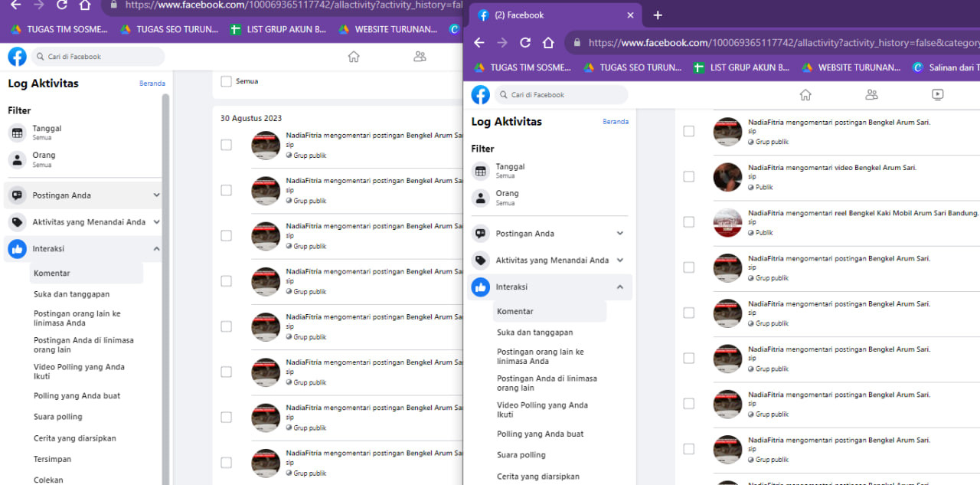
Task: Open TUGAS SEO TURUN bookmark in front window
Action: [632, 67]
